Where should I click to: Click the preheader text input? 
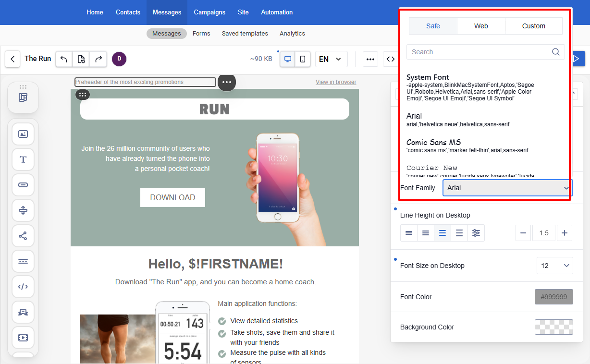[145, 82]
